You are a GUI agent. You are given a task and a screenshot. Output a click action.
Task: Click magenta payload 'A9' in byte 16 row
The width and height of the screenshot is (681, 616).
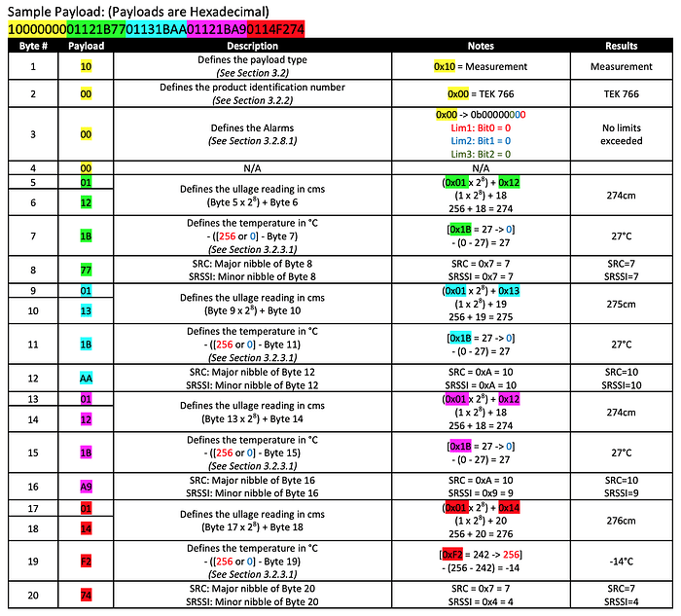click(86, 487)
